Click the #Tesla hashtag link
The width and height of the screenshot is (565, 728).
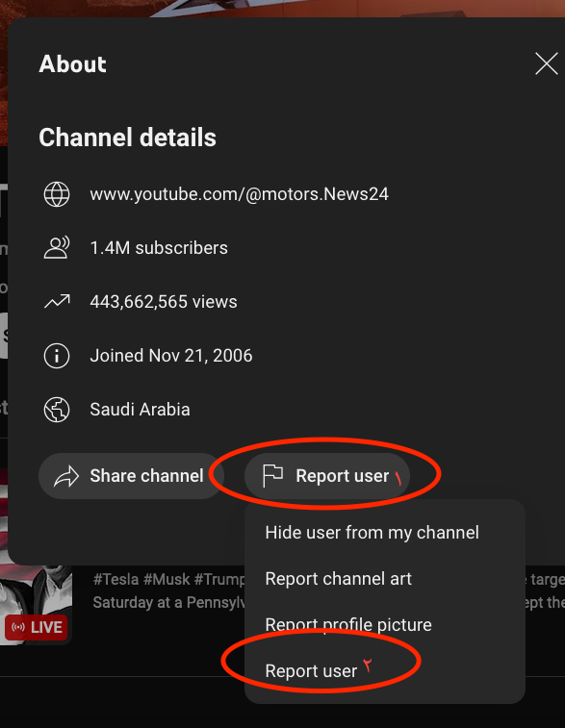click(x=116, y=580)
